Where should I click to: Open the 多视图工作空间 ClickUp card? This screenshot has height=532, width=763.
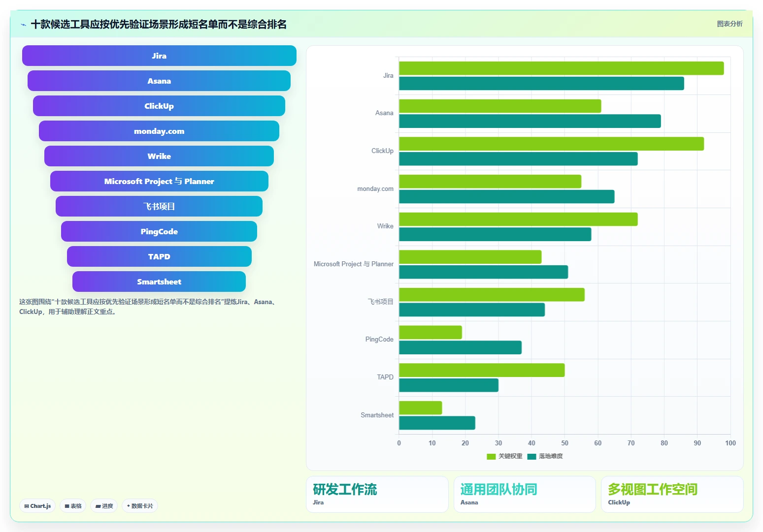click(672, 494)
